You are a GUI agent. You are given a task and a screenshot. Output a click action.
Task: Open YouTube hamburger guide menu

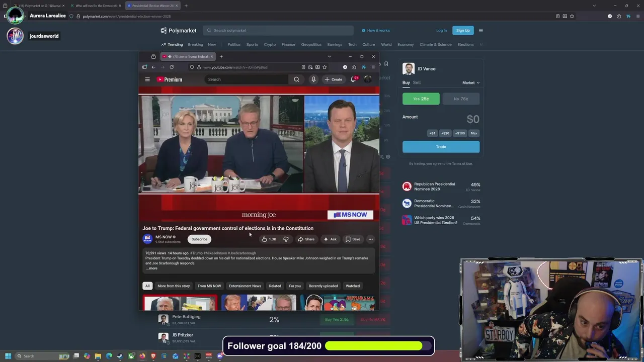pos(147,79)
